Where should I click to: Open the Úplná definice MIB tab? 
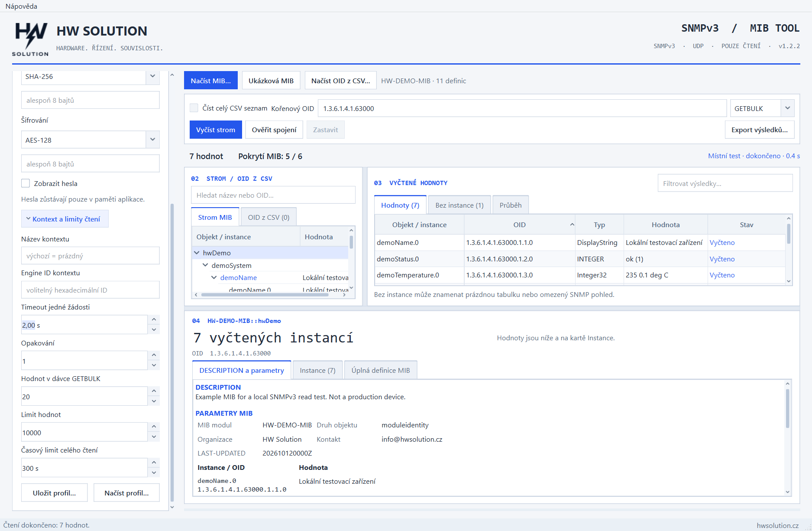tap(381, 370)
